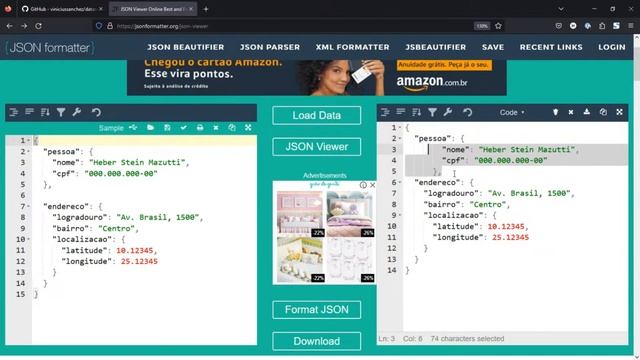Click the JSON formatter logo

(x=50, y=48)
